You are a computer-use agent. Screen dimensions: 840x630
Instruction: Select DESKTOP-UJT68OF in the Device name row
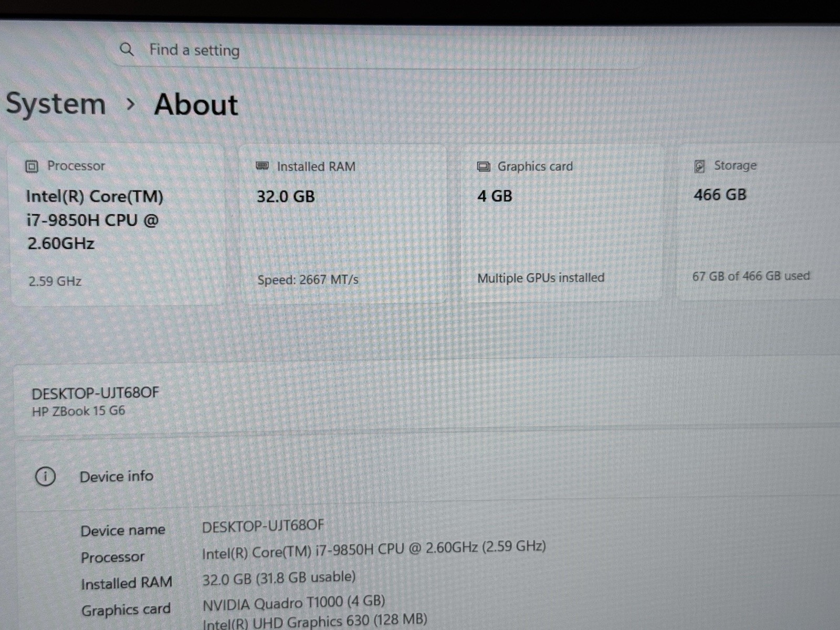click(x=263, y=526)
